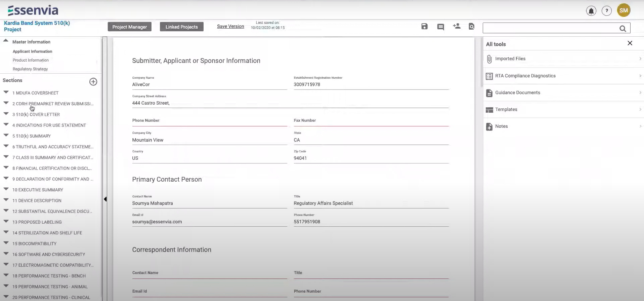Open Imported Files in All tools

pyautogui.click(x=563, y=59)
